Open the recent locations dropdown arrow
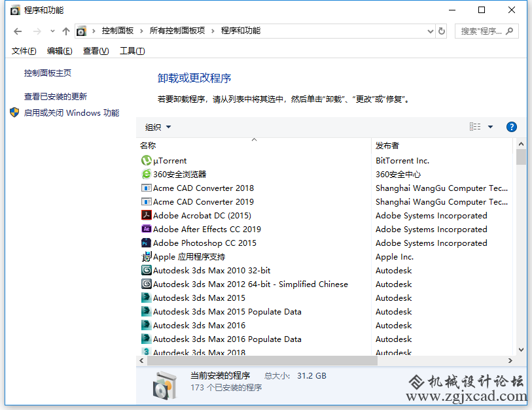This screenshot has width=532, height=410. point(52,31)
